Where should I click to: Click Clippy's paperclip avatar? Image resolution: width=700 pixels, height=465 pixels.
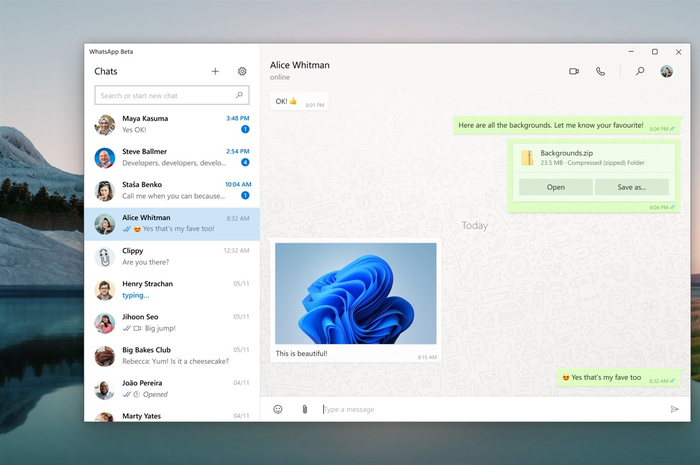tap(105, 257)
